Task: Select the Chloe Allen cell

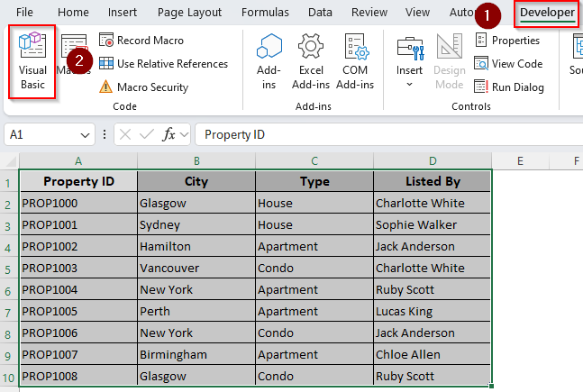Action: pyautogui.click(x=433, y=354)
